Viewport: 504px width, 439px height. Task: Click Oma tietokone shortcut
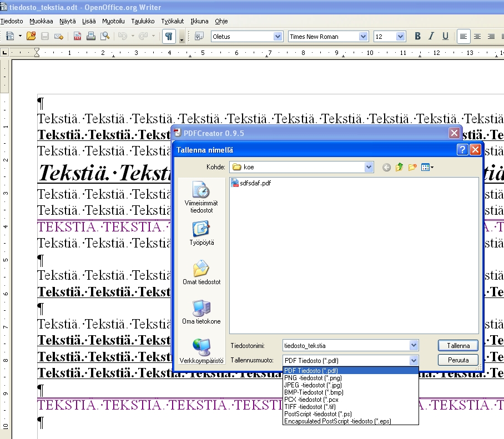tap(201, 312)
